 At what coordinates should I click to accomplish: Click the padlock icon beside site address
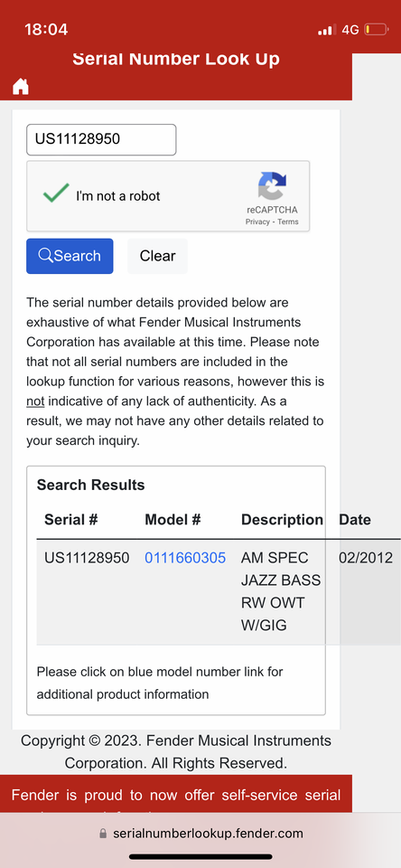click(x=103, y=833)
